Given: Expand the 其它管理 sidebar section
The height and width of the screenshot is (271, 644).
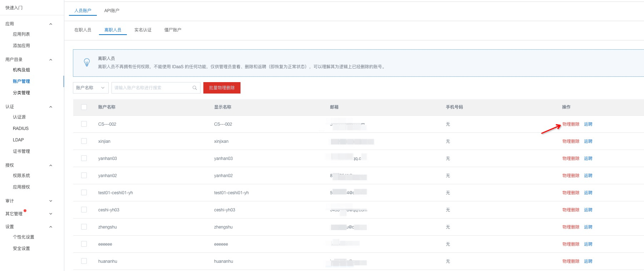Looking at the screenshot, I should 50,214.
